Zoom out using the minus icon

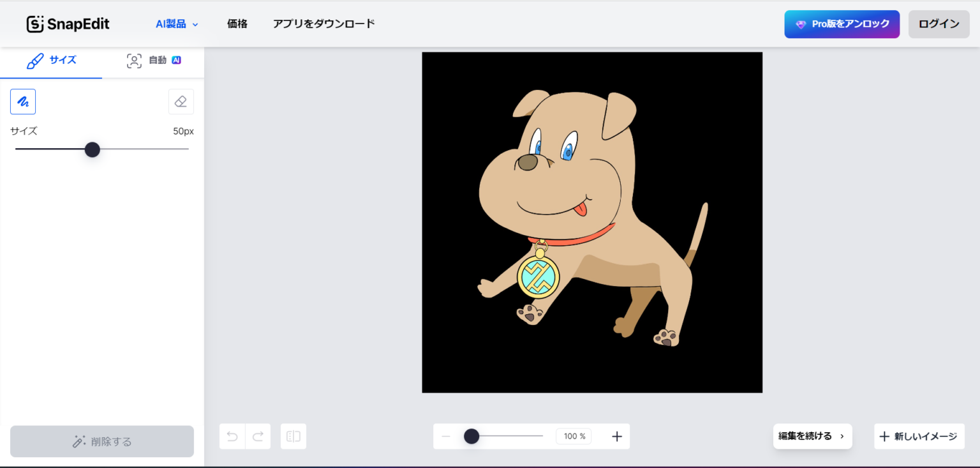445,436
